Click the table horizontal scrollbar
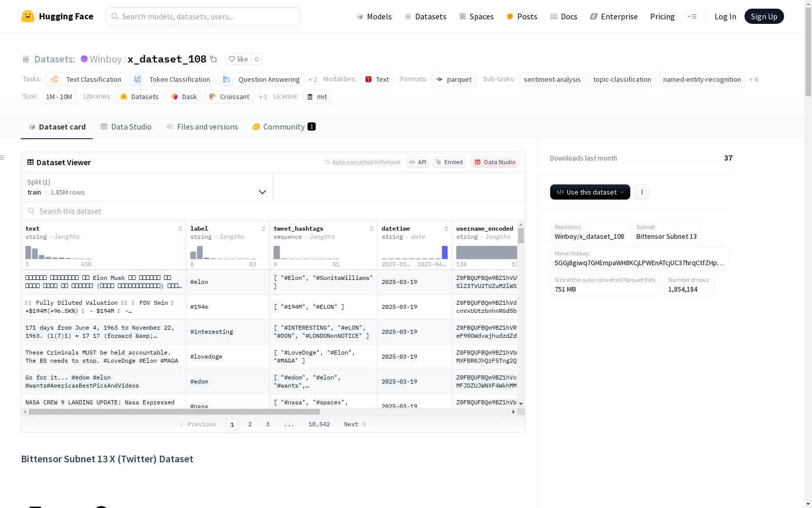The height and width of the screenshot is (508, 812). pyautogui.click(x=174, y=411)
